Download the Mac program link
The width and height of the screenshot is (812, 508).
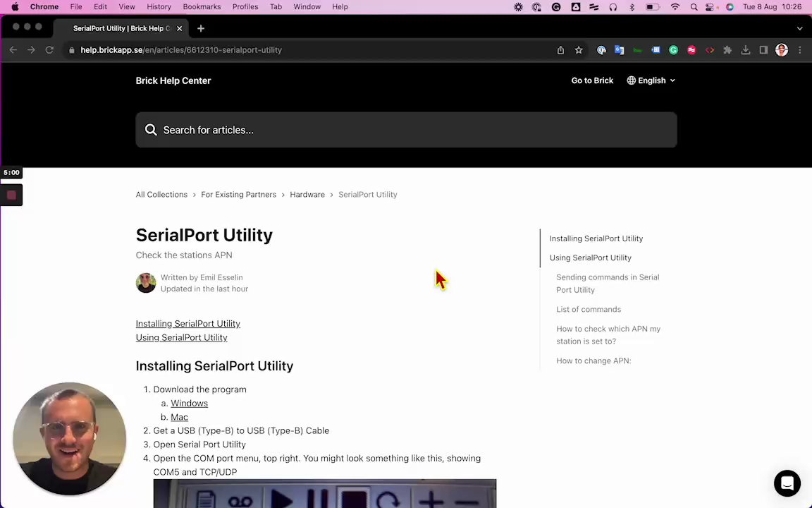179,417
